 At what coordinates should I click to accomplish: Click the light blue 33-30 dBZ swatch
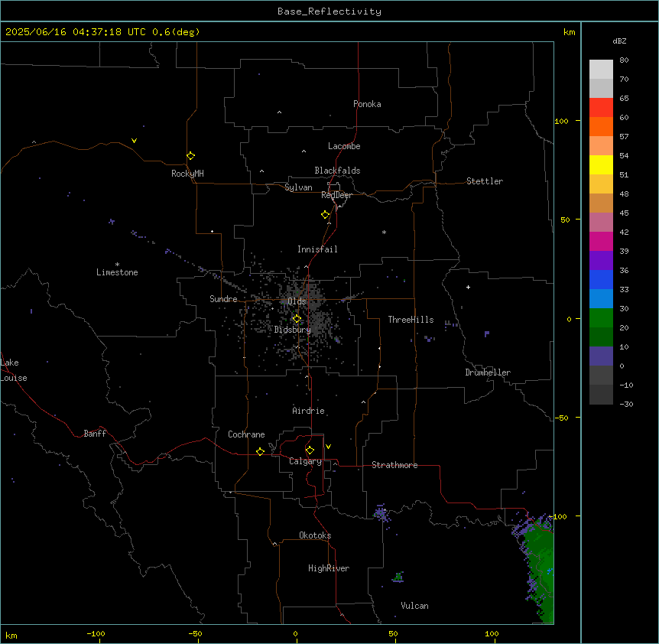(601, 298)
